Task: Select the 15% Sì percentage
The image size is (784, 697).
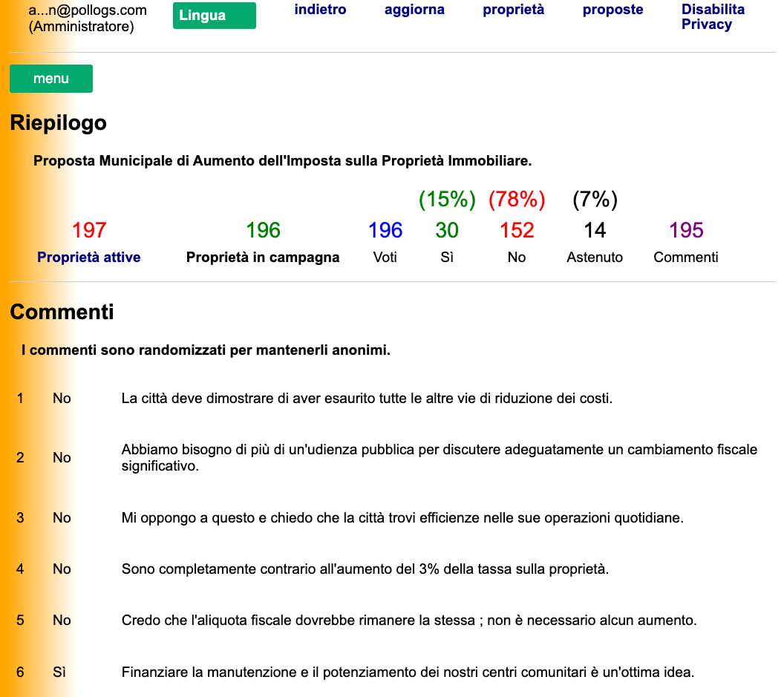Action: click(447, 199)
